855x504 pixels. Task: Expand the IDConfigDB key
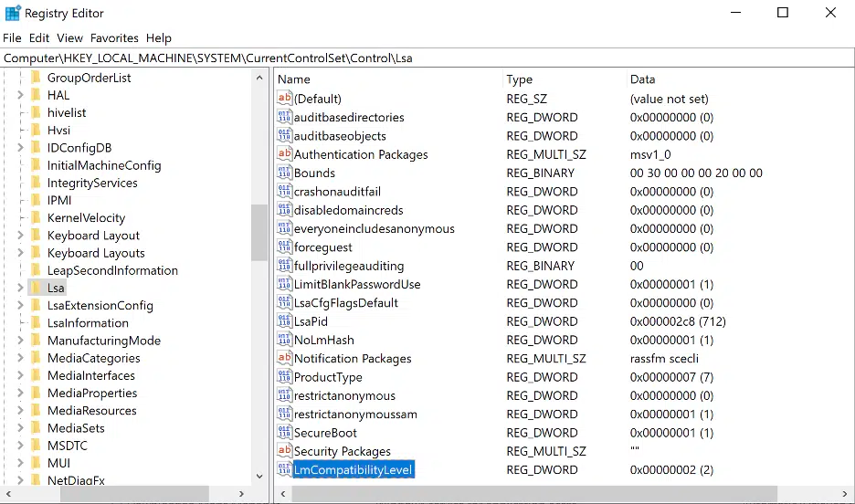tap(20, 147)
